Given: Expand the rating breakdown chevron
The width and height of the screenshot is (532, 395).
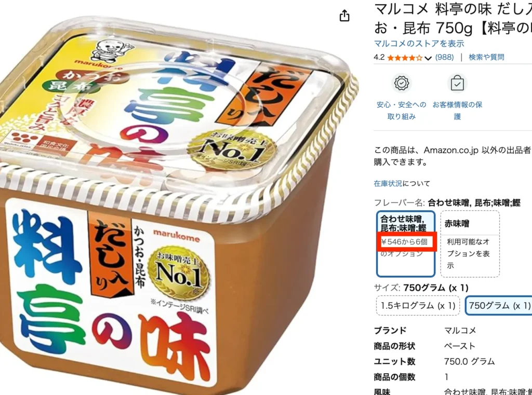Looking at the screenshot, I should coord(428,58).
